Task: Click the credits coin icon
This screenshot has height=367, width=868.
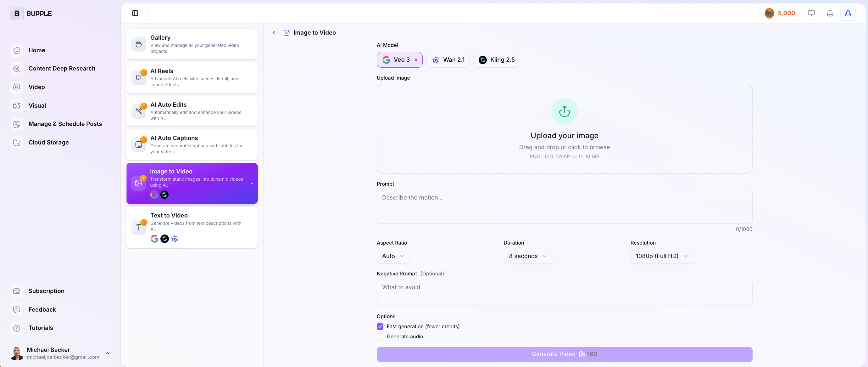Action: click(x=769, y=13)
